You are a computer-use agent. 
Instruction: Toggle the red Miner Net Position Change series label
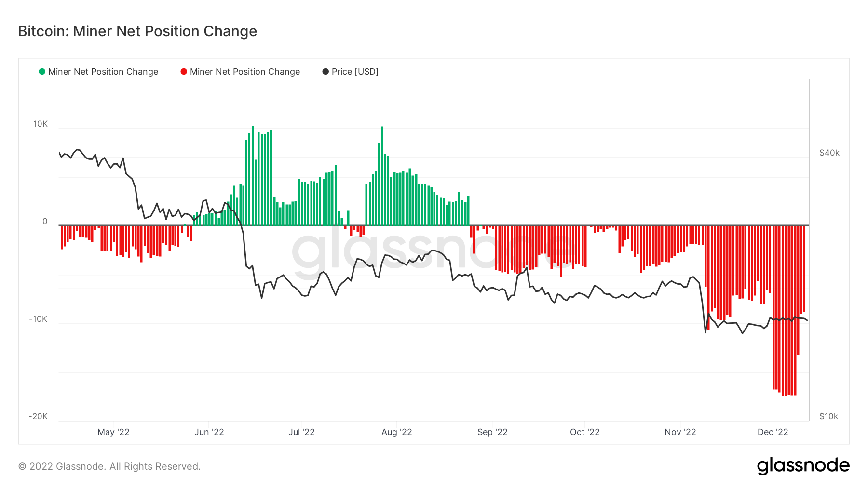click(245, 72)
